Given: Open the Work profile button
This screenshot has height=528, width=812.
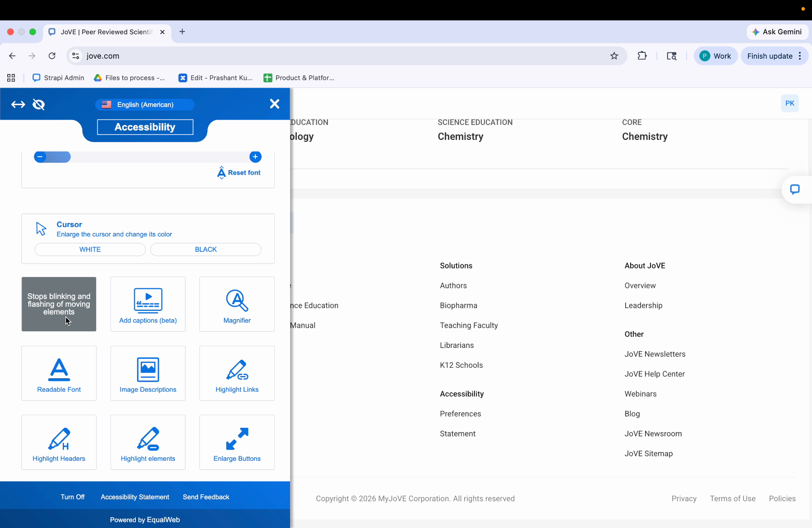Looking at the screenshot, I should (715, 56).
